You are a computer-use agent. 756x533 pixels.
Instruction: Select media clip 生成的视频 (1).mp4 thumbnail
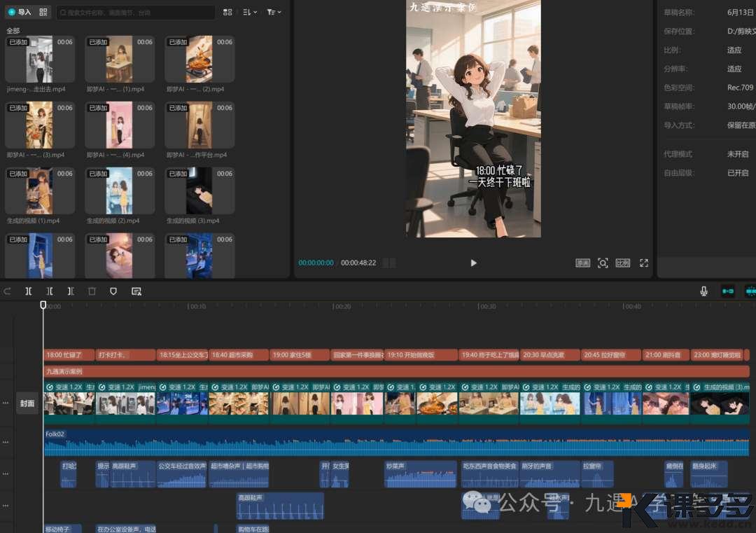tap(40, 191)
